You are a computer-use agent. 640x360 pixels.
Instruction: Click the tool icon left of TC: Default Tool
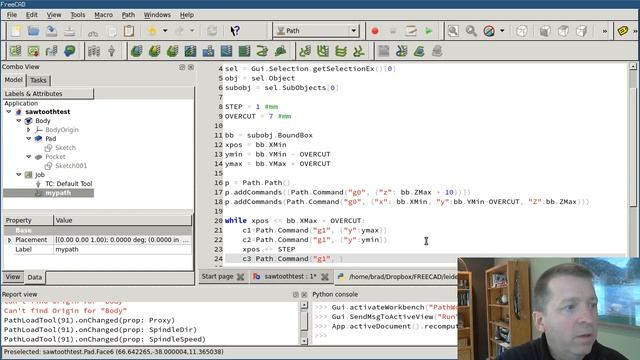pos(38,184)
